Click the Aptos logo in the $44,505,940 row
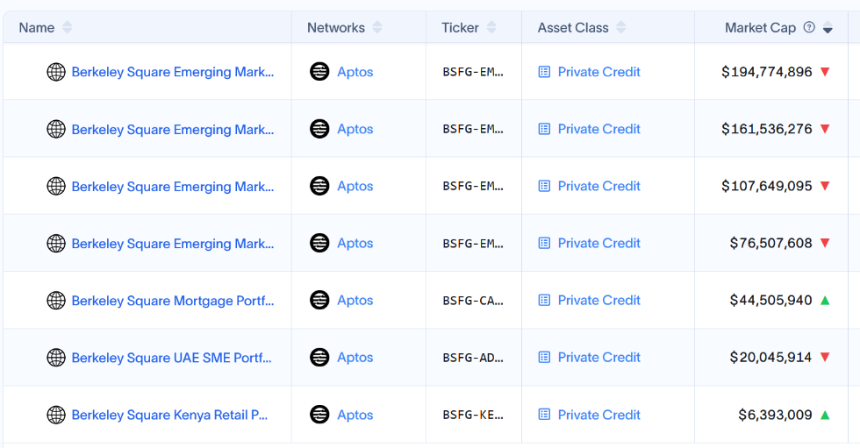 point(319,300)
